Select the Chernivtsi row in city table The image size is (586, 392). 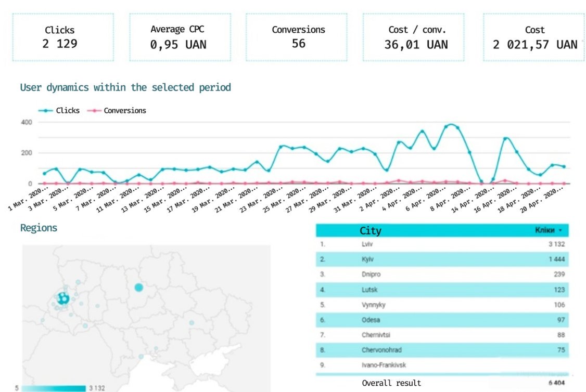pyautogui.click(x=442, y=335)
